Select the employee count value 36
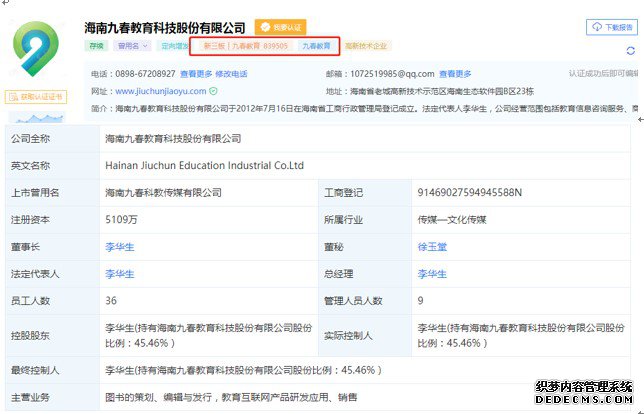 pyautogui.click(x=111, y=301)
